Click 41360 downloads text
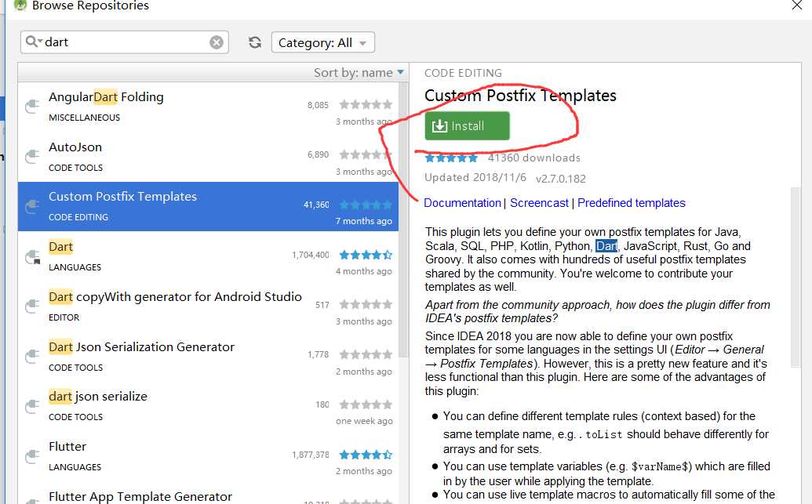 tap(534, 158)
